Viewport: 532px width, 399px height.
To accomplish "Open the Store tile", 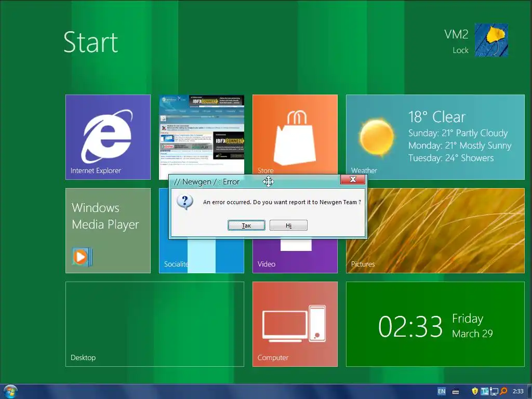I will click(x=295, y=135).
